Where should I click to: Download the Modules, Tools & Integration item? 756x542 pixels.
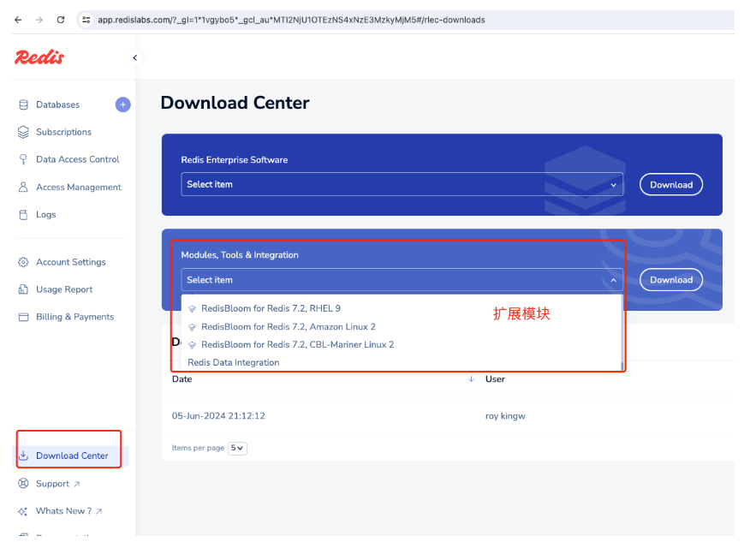(670, 280)
